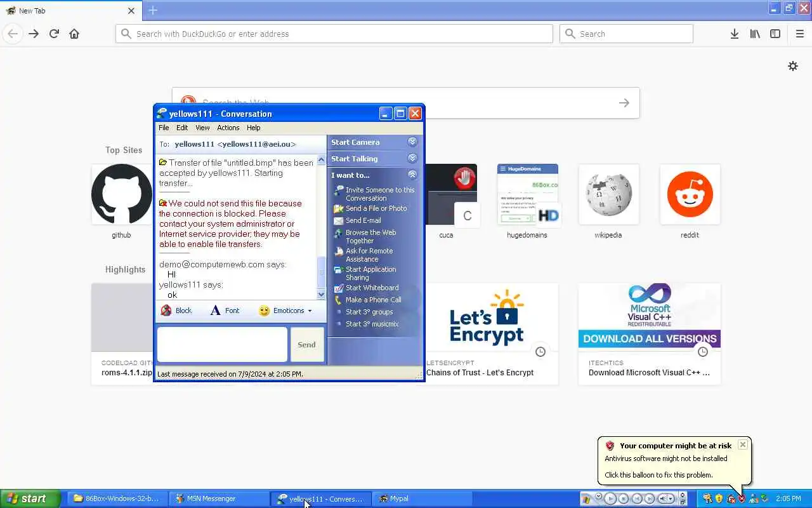Click the red security alert tray icon
The height and width of the screenshot is (508, 812).
(x=742, y=498)
